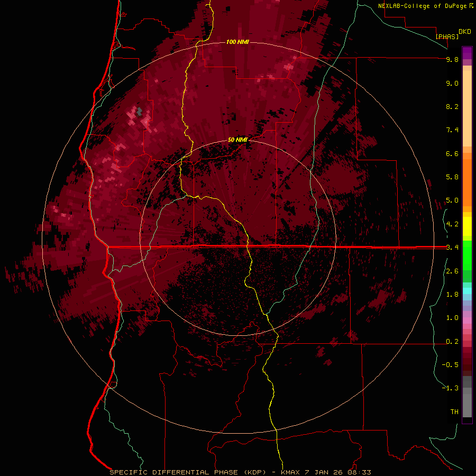Select the 2.6 value on the scale
Viewport: 476px width, 476px height.
[x=452, y=271]
